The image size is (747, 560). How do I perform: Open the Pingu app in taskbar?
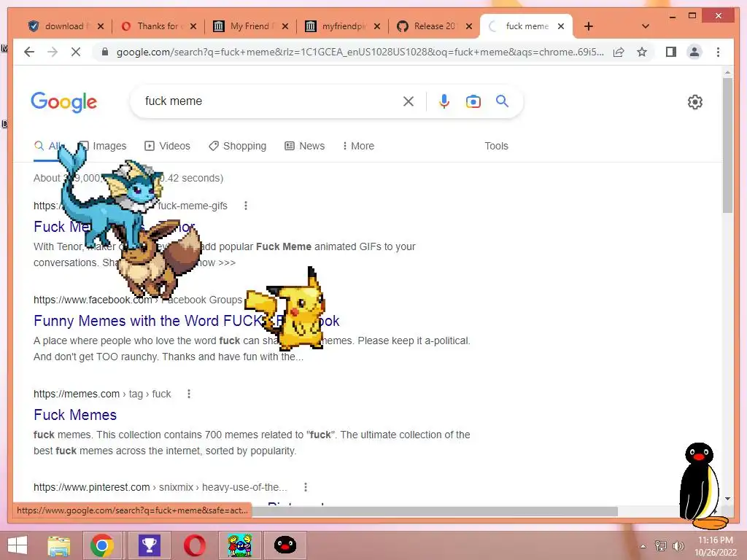pos(285,545)
